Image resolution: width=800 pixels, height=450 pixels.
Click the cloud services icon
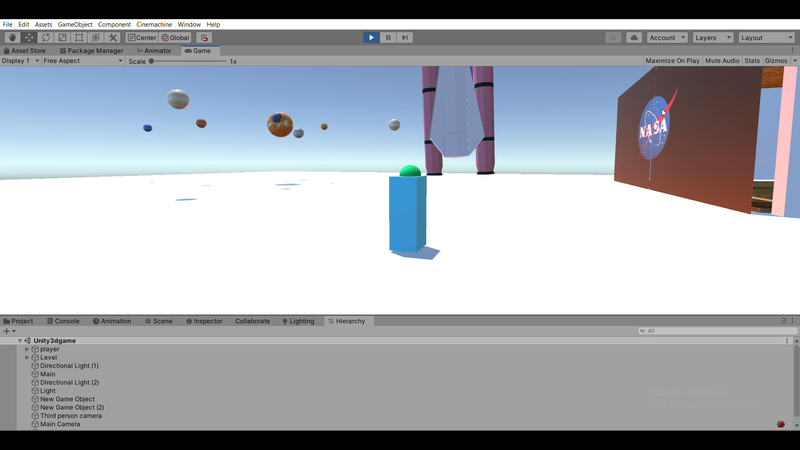[x=634, y=38]
